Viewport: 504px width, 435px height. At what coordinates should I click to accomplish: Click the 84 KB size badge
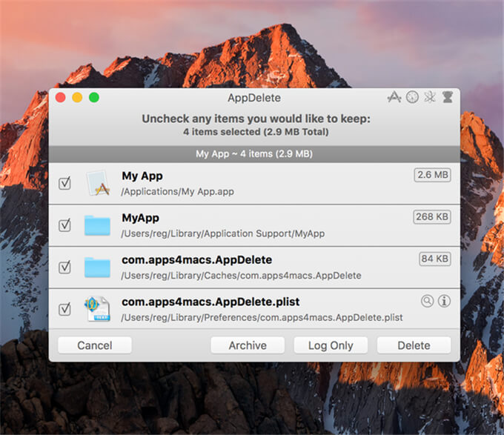point(435,259)
